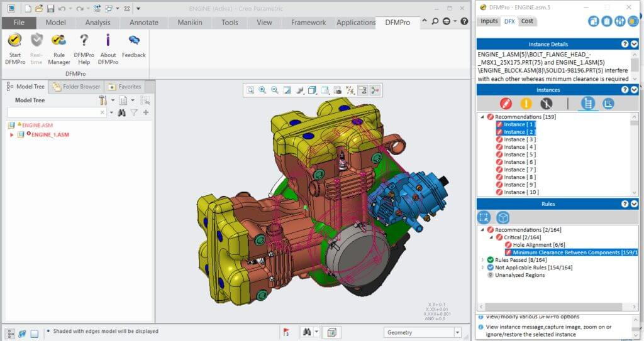Image resolution: width=644 pixels, height=341 pixels.
Task: Select Instance [ 5 ] in the list
Action: coord(519,154)
